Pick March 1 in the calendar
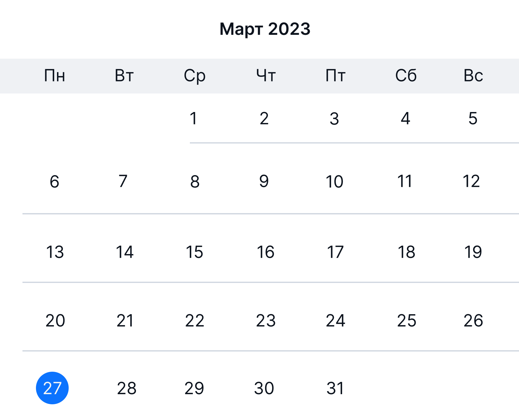The width and height of the screenshot is (519, 420). (x=193, y=118)
